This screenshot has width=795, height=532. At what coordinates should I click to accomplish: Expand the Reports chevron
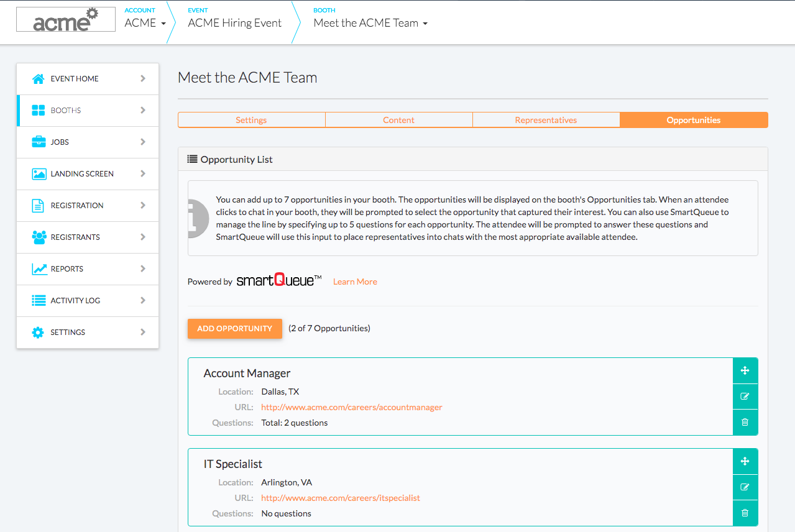pos(143,269)
